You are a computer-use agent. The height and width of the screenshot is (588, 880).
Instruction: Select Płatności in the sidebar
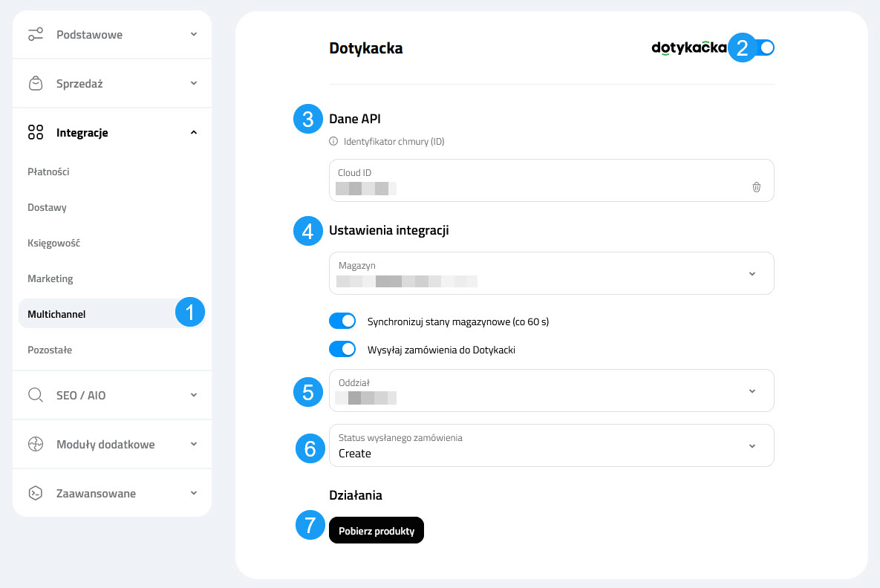(48, 171)
